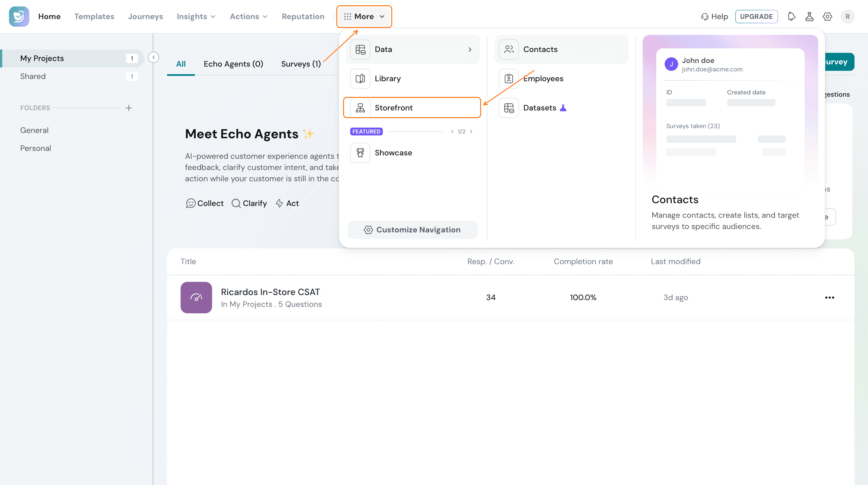Sort by Last modified column header
The image size is (868, 485).
click(x=676, y=262)
